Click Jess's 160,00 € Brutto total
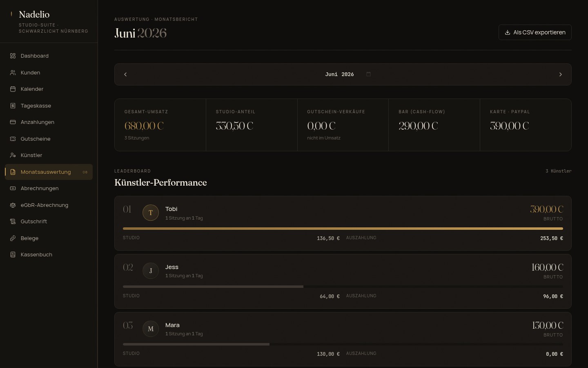588x368 pixels. [548, 267]
